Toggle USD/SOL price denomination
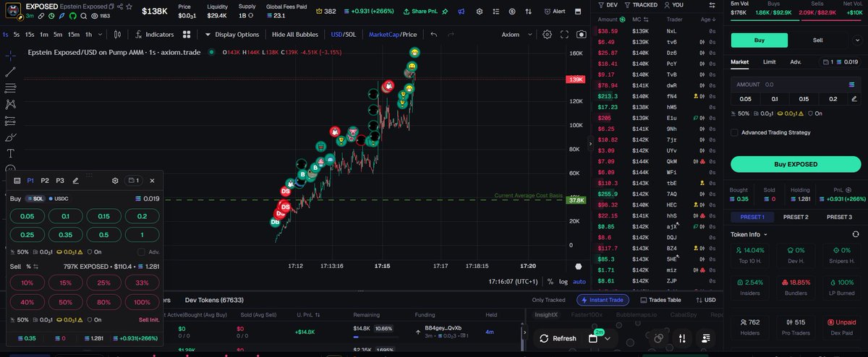This screenshot has width=868, height=357. point(343,34)
